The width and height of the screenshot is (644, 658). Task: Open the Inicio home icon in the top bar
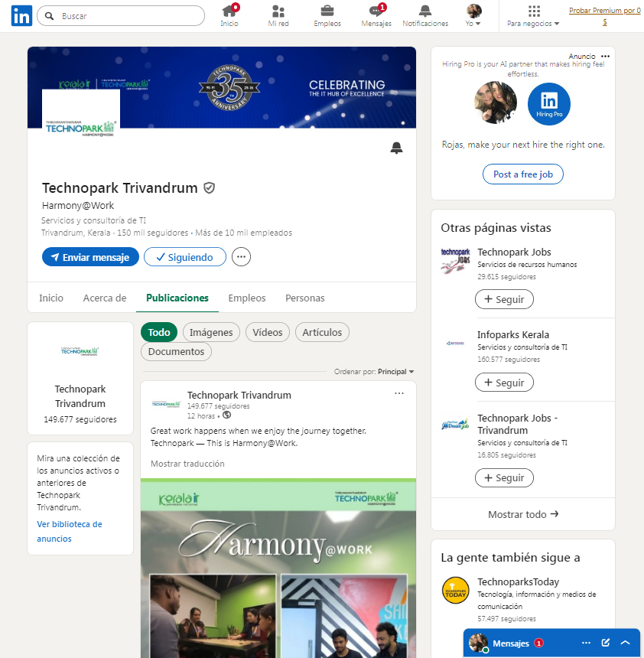coord(229,15)
